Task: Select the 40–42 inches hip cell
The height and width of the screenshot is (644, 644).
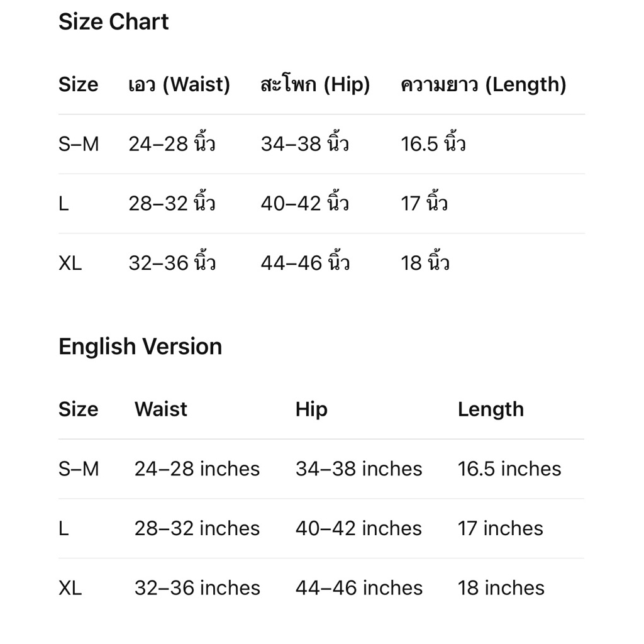Action: pyautogui.click(x=359, y=528)
